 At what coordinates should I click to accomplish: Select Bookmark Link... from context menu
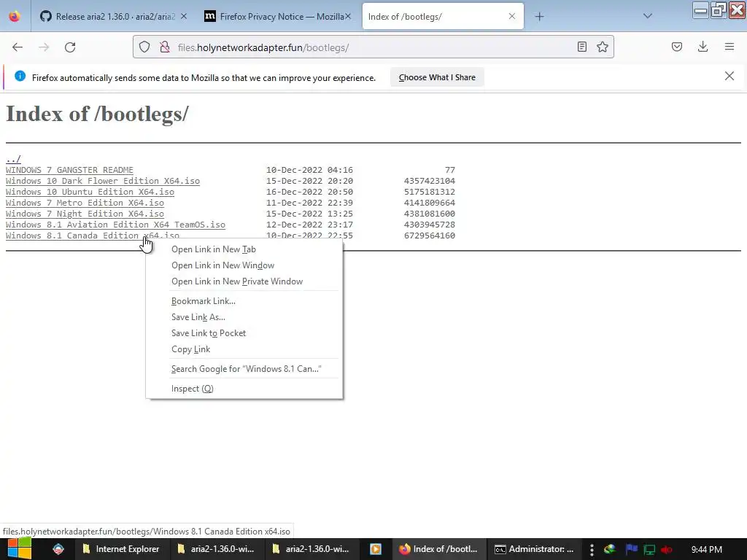(244, 301)
